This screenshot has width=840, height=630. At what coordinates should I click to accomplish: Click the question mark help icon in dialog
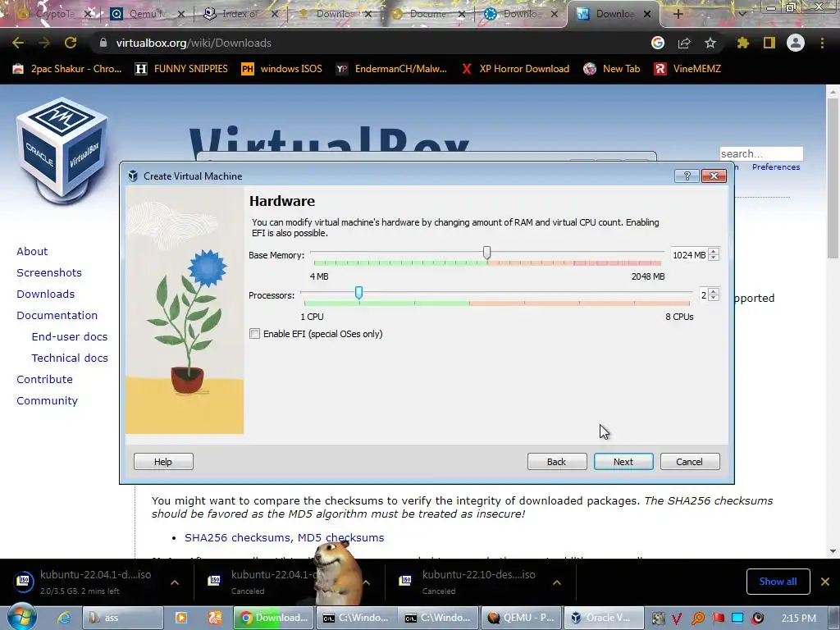click(687, 176)
